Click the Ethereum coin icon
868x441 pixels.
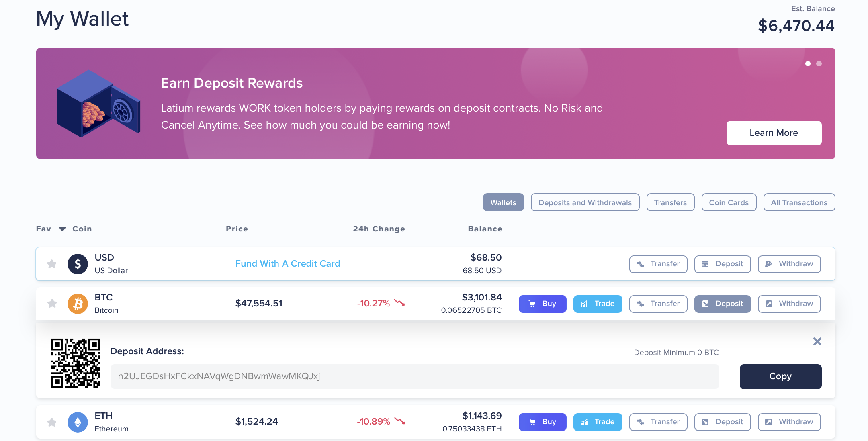[78, 422]
